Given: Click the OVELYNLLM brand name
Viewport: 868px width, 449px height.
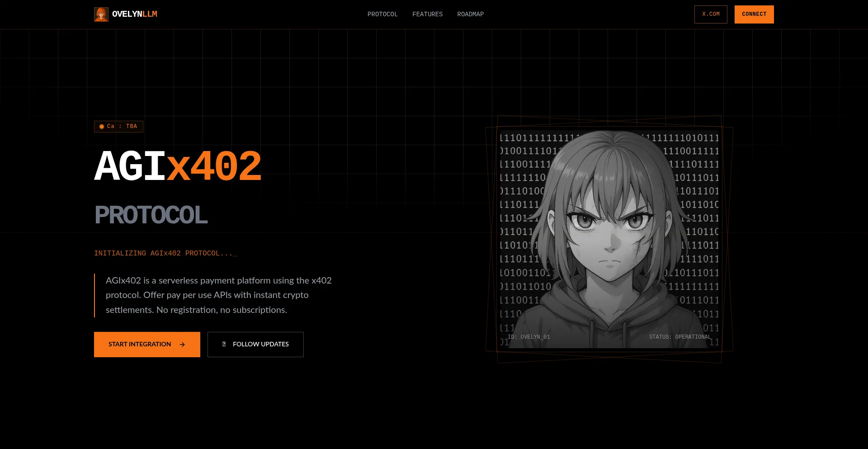Looking at the screenshot, I should click(135, 14).
